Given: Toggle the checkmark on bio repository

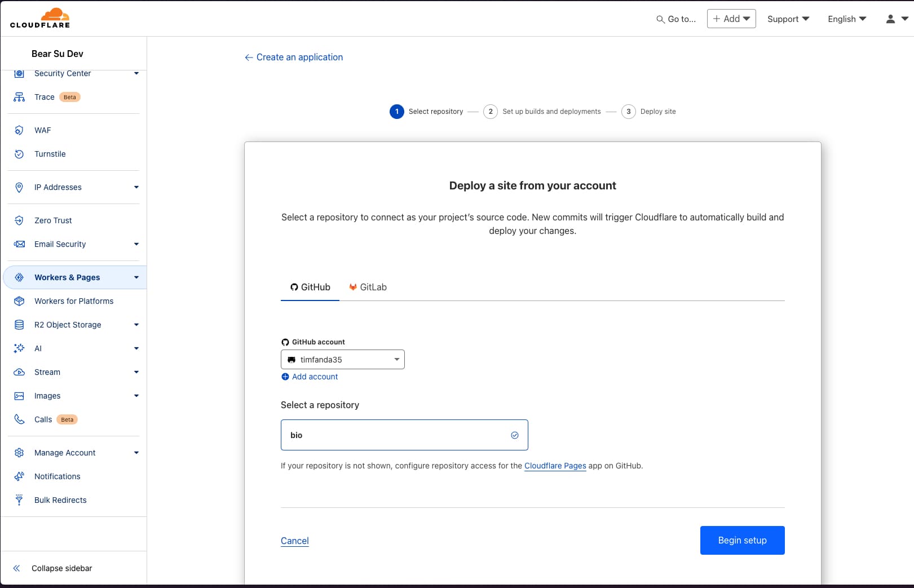Looking at the screenshot, I should [x=515, y=435].
